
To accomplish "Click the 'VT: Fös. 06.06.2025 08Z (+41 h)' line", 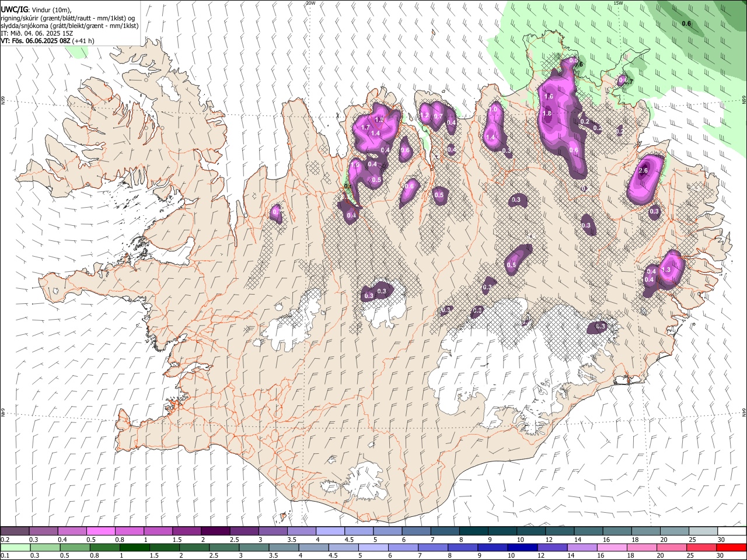I will point(47,41).
